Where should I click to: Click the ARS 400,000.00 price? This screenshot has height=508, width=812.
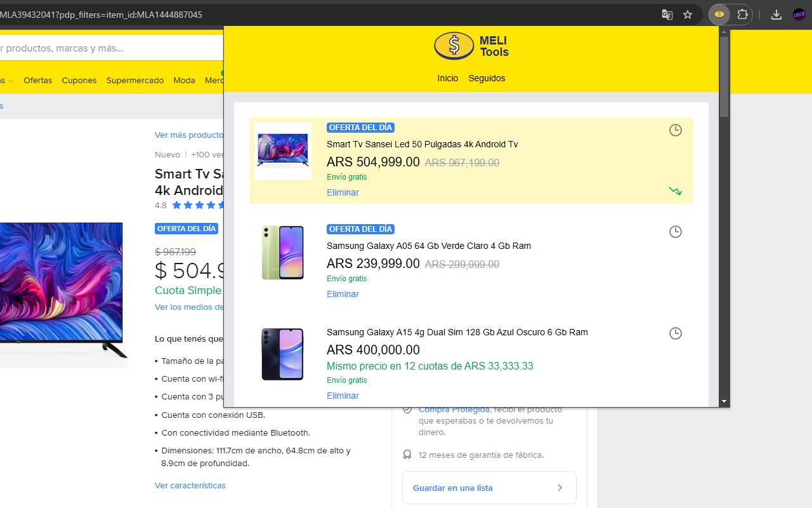coord(373,350)
